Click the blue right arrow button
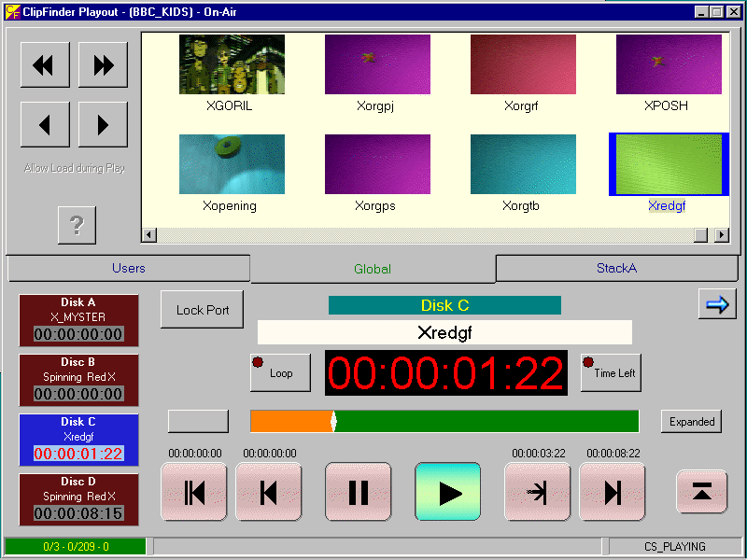This screenshot has width=747, height=560. (717, 304)
